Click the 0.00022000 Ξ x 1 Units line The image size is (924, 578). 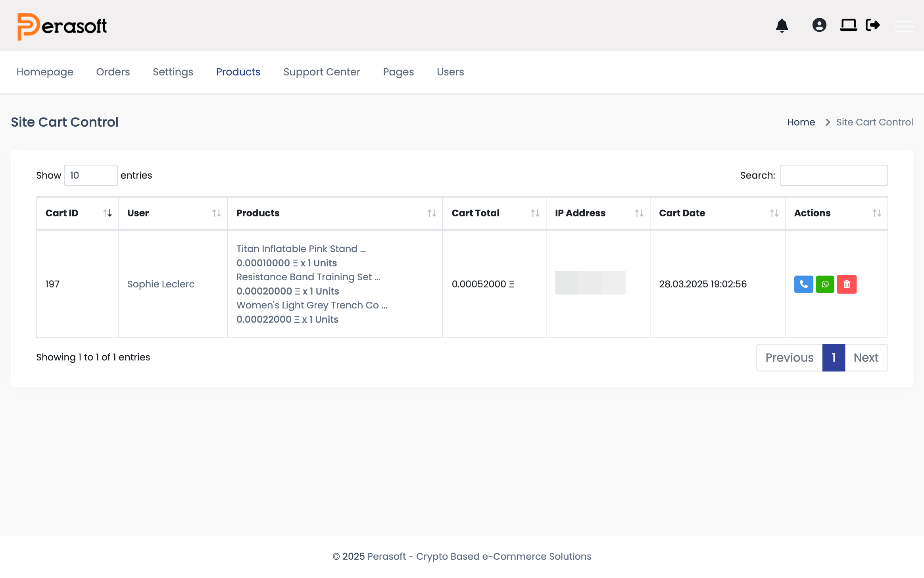pyautogui.click(x=287, y=320)
